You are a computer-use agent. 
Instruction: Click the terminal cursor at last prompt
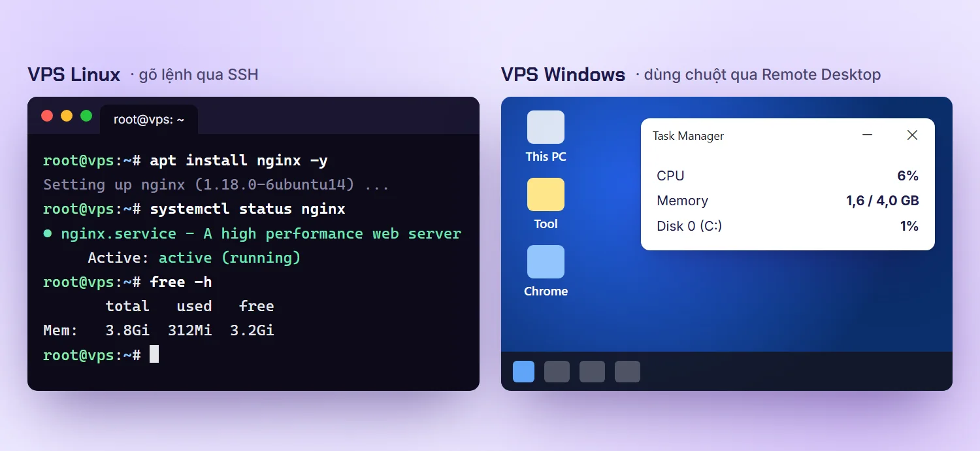(154, 354)
